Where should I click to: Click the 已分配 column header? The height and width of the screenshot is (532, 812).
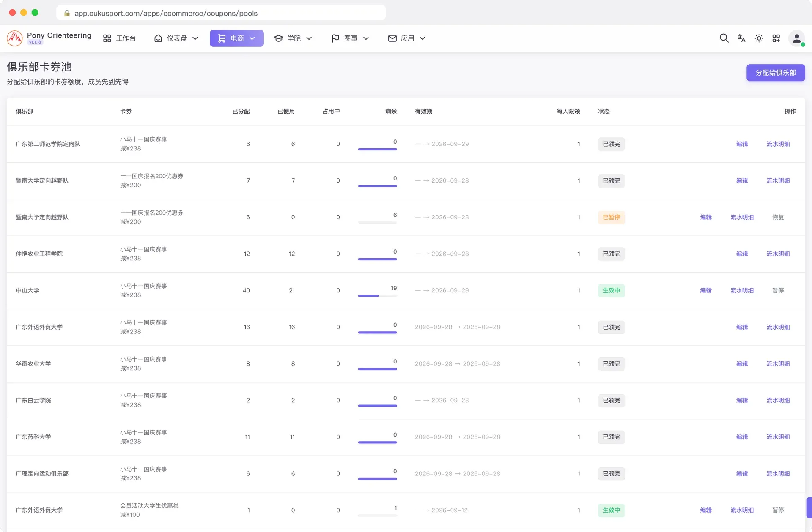pos(241,112)
